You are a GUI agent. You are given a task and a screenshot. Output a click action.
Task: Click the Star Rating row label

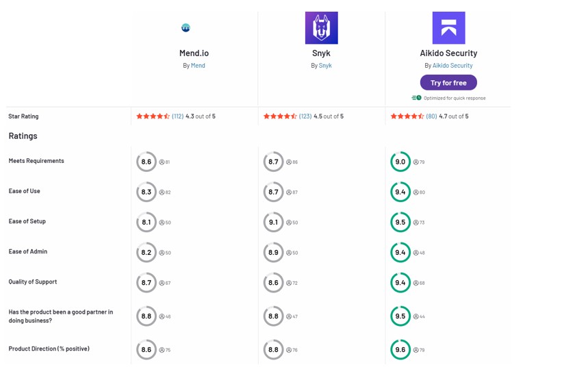click(23, 116)
